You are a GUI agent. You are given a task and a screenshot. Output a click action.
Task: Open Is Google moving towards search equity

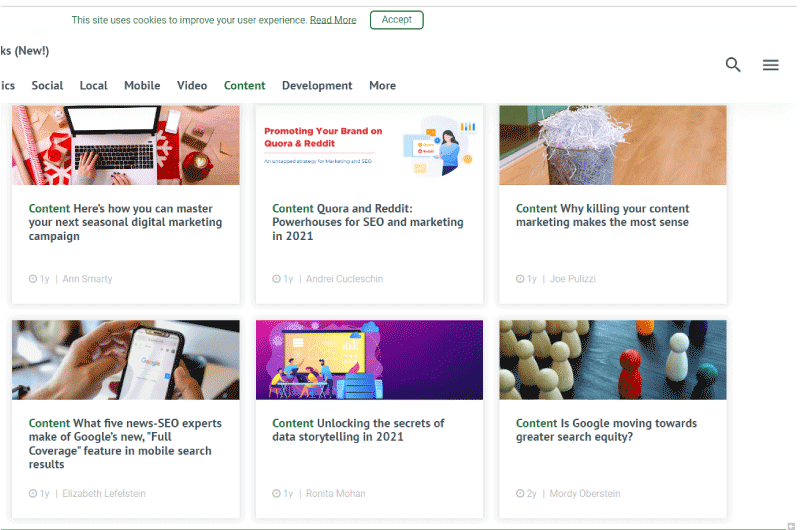(x=606, y=430)
